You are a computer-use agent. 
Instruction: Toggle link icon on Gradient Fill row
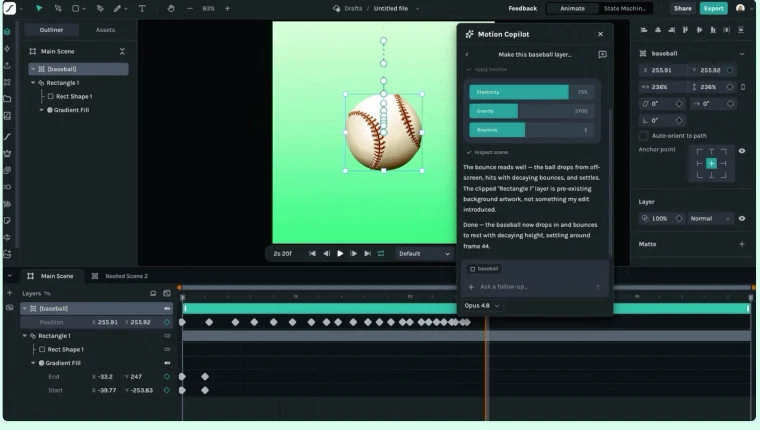[x=167, y=363]
